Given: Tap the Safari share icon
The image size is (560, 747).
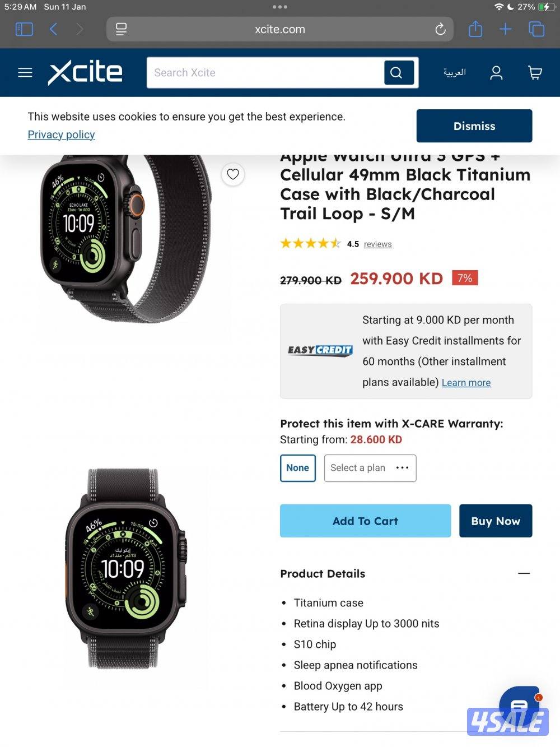Looking at the screenshot, I should pos(475,29).
